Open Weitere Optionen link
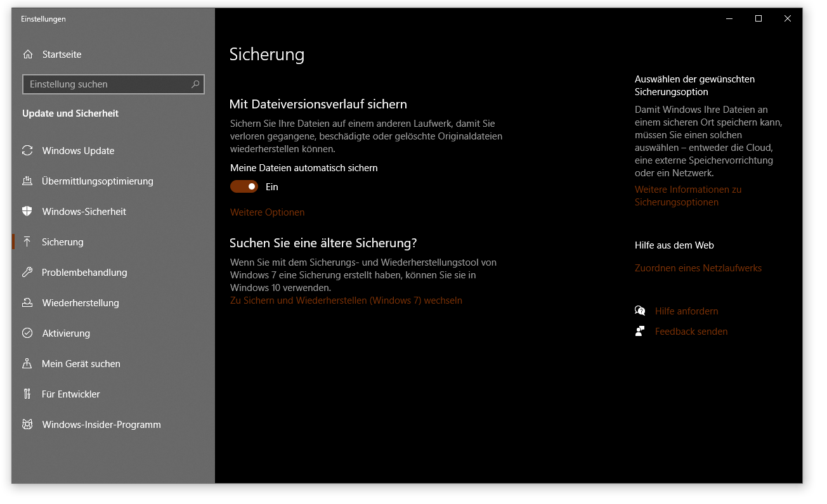The height and width of the screenshot is (504, 827). click(x=267, y=212)
